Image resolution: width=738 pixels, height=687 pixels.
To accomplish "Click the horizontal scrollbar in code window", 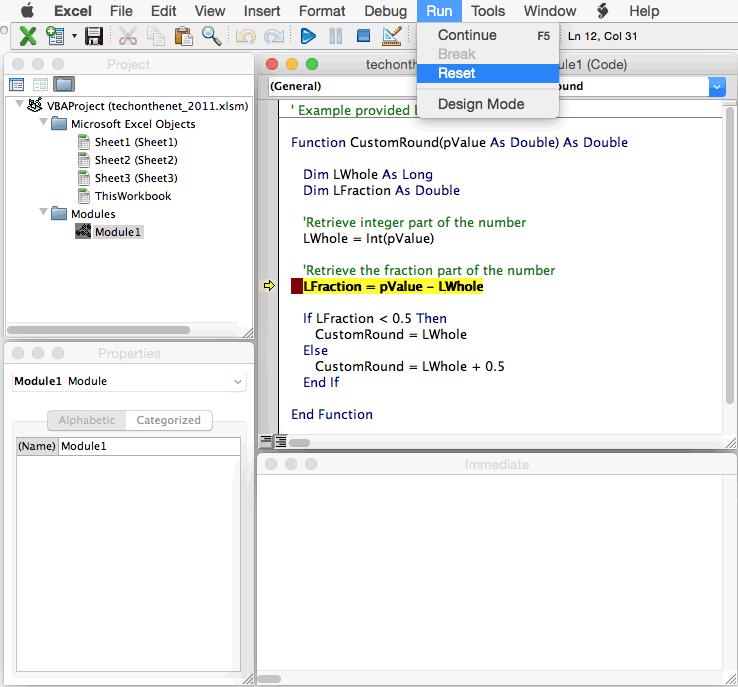I will coord(500,440).
